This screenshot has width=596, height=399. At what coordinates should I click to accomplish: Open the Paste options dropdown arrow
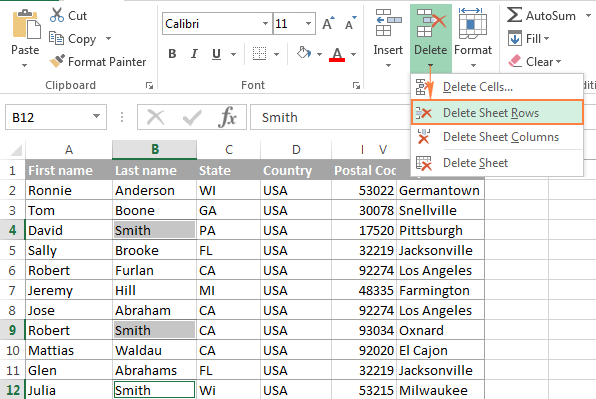(25, 65)
